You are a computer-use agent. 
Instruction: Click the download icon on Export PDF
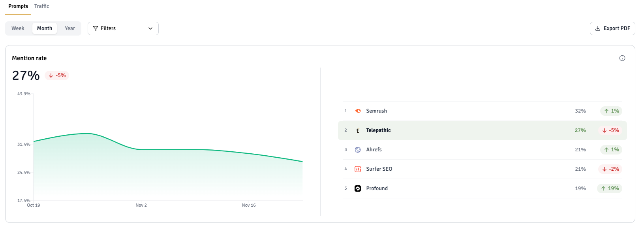pos(598,28)
